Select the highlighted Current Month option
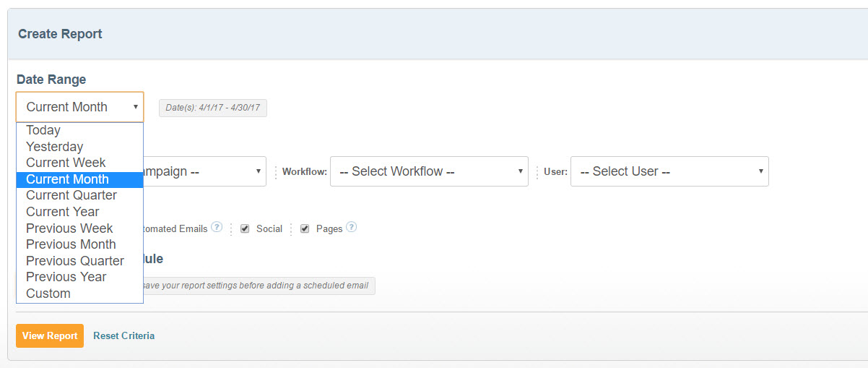The height and width of the screenshot is (368, 868). pos(79,179)
